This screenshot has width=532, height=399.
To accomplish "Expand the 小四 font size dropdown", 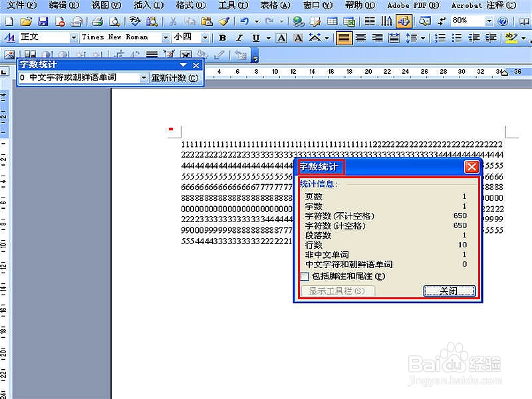I will coord(205,38).
